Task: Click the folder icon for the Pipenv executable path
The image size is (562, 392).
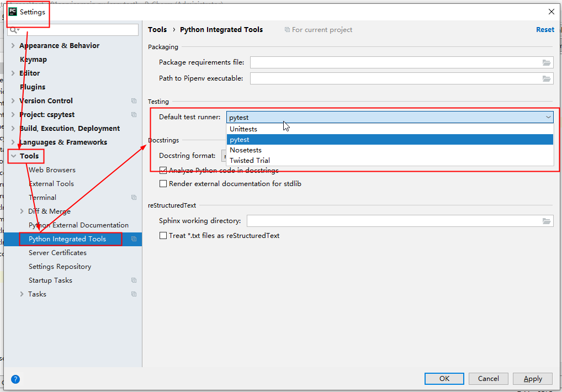Action: click(546, 78)
